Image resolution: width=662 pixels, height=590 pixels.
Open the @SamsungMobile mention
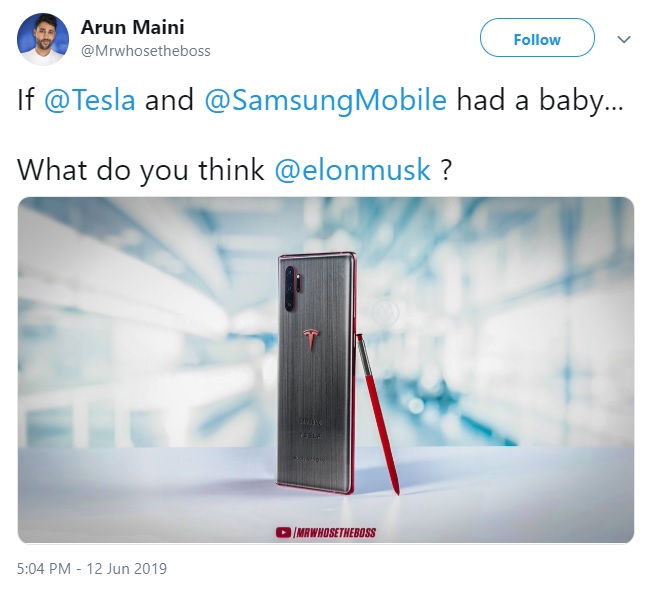click(x=326, y=101)
